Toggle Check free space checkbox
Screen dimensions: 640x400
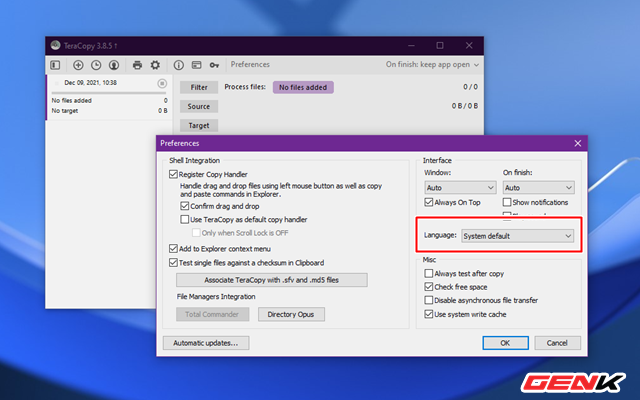[x=429, y=287]
